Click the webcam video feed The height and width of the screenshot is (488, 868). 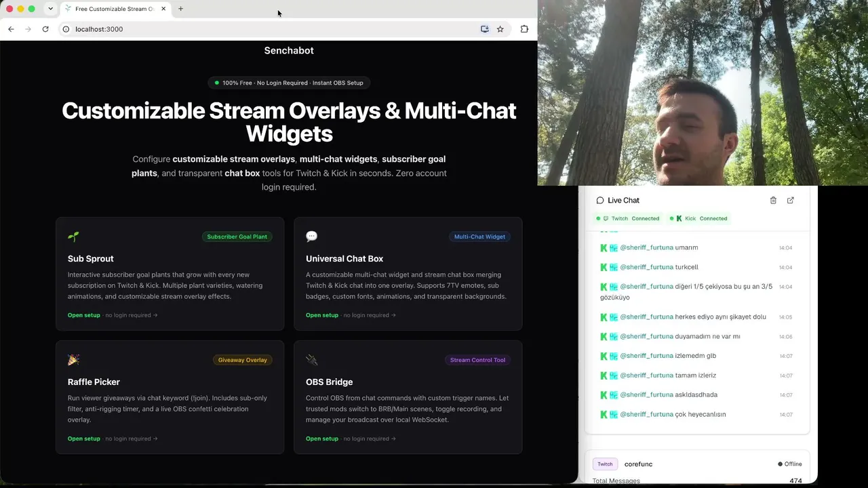pos(703,93)
